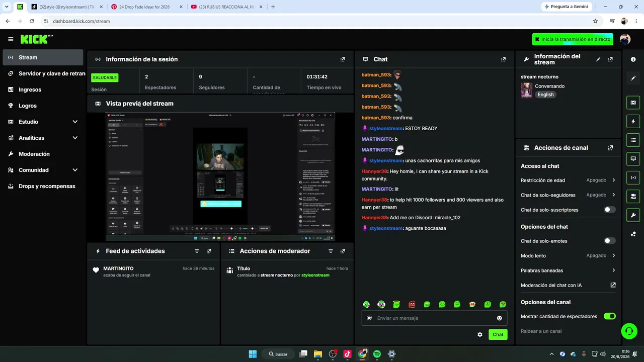Toggle the wrench panel button in right toolbar
Screen dimensions: 644x362
(x=633, y=215)
